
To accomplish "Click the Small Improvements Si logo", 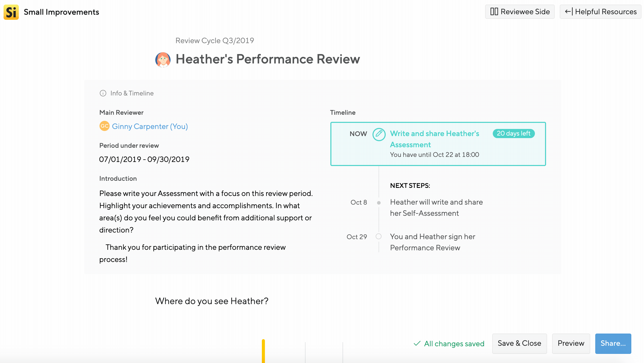I will tap(11, 12).
